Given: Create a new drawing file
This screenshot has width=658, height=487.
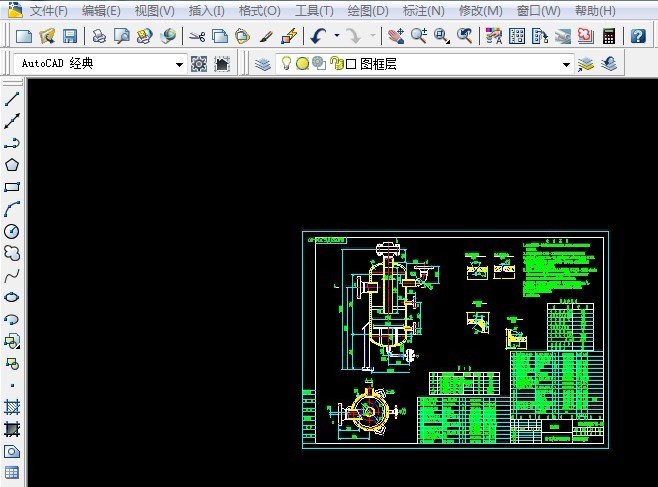Looking at the screenshot, I should click(x=24, y=36).
